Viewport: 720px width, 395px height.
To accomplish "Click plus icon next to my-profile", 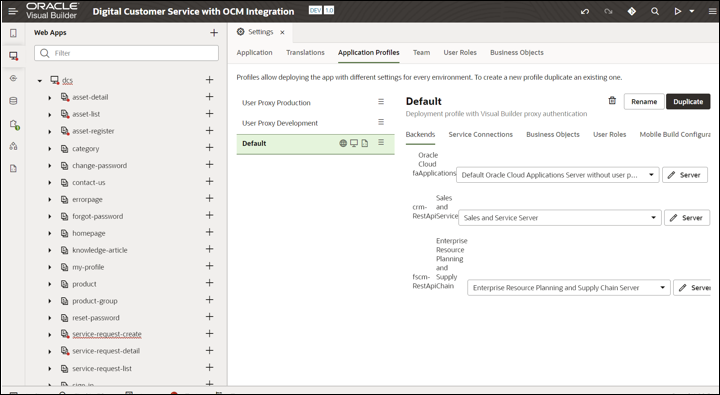I will tap(209, 266).
